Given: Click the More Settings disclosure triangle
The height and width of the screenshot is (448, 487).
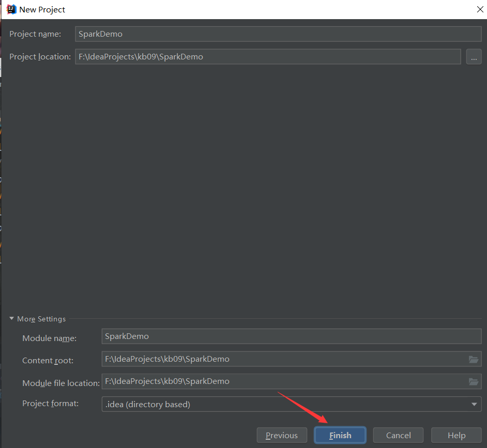Looking at the screenshot, I should tap(11, 319).
